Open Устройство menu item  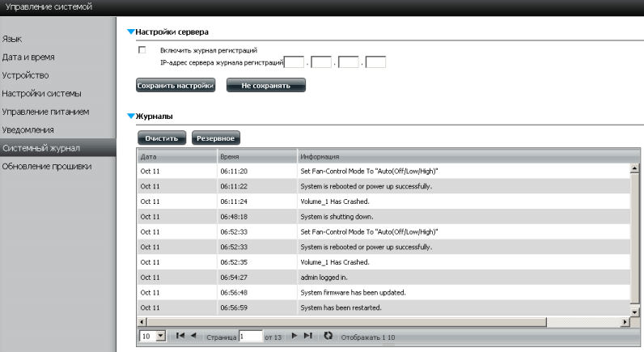[x=25, y=75]
